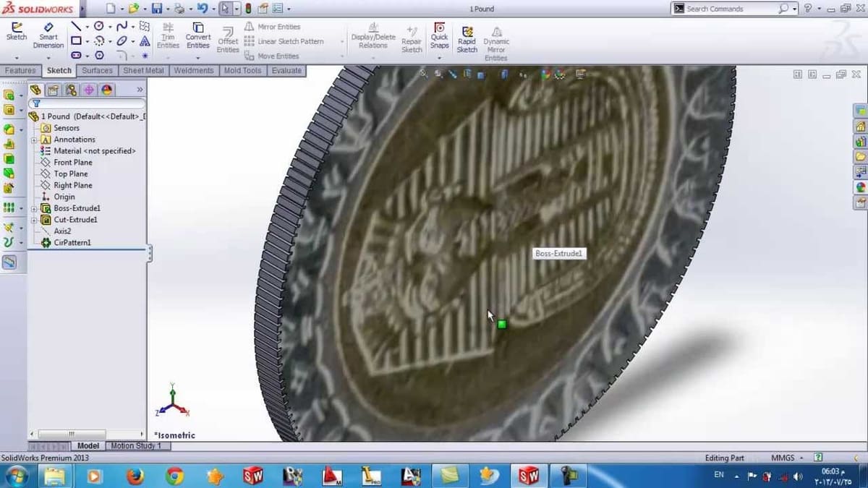868x488 pixels.
Task: Open the Sheet Metal tab
Action: 143,71
